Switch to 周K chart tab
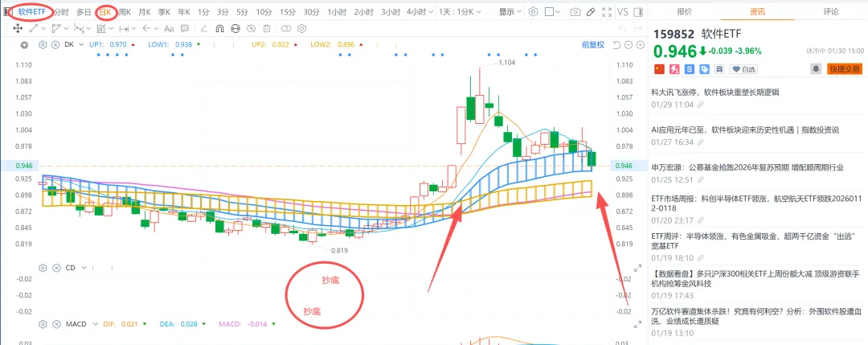Screen dimensions: 868x345 125,11
